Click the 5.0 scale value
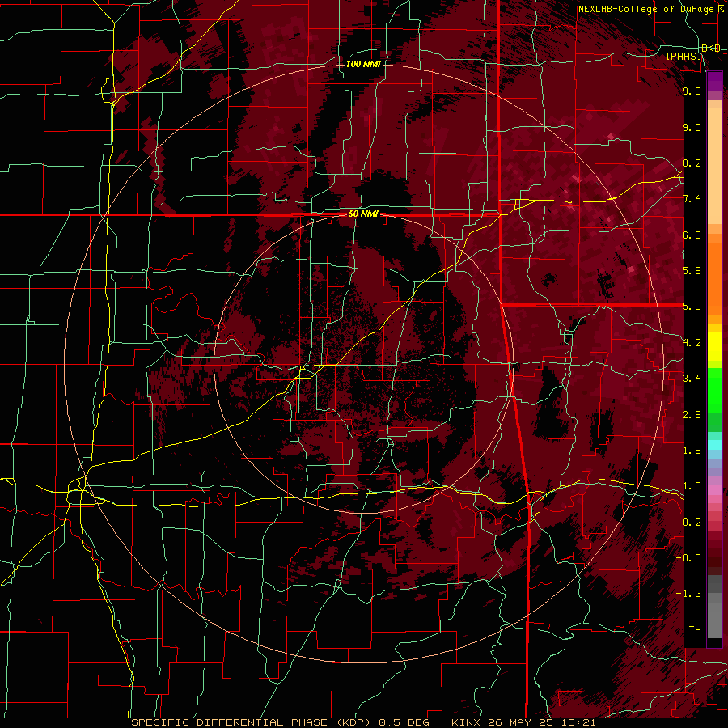The width and height of the screenshot is (728, 728). pyautogui.click(x=692, y=307)
